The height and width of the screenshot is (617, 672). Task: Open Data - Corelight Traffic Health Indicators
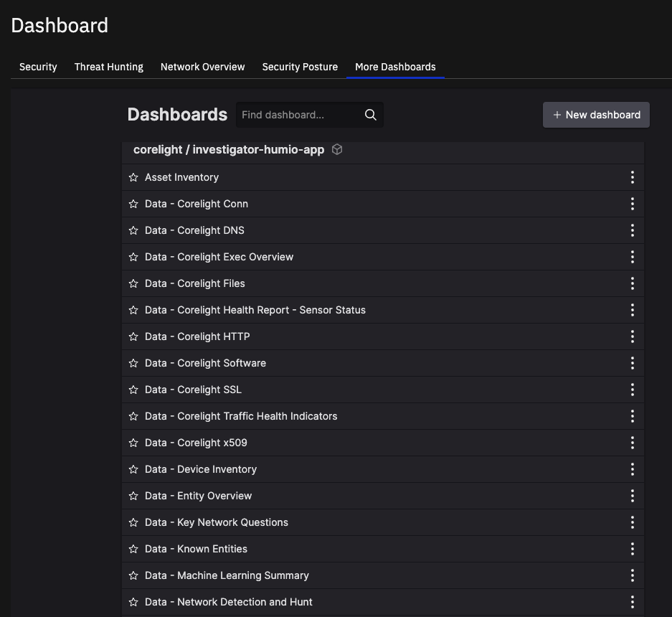coord(241,417)
